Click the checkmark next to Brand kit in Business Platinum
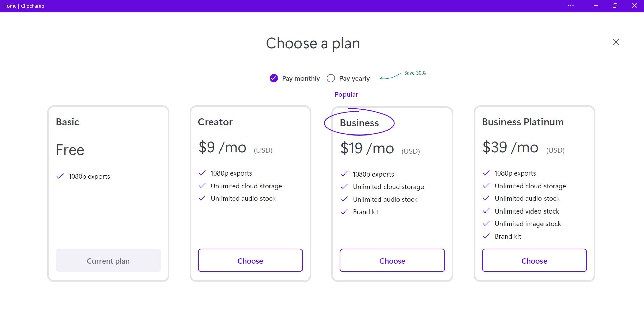 click(x=486, y=236)
